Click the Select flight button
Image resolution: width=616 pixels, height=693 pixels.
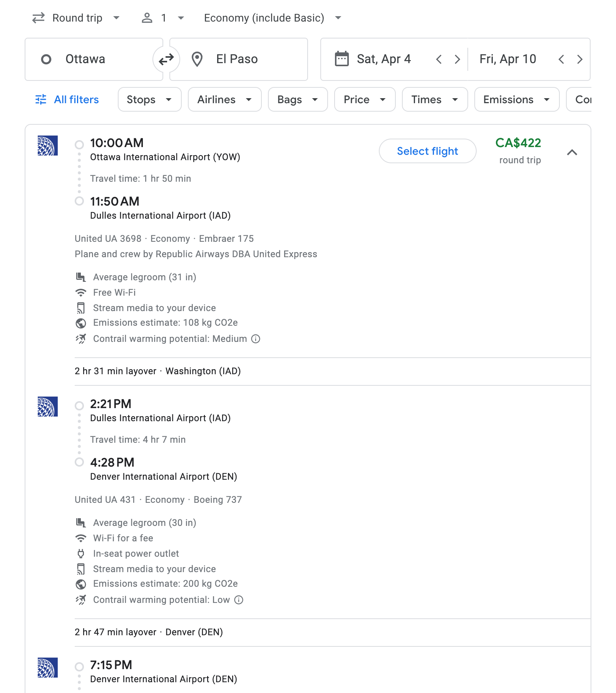[x=427, y=151]
